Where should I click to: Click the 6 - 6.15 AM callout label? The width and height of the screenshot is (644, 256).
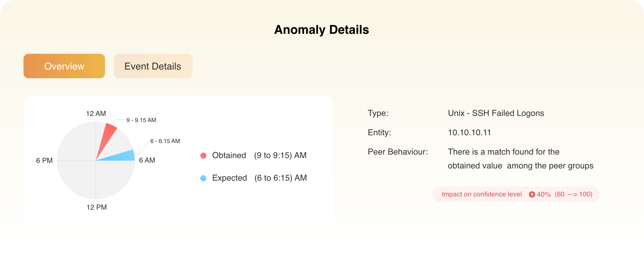click(x=165, y=141)
